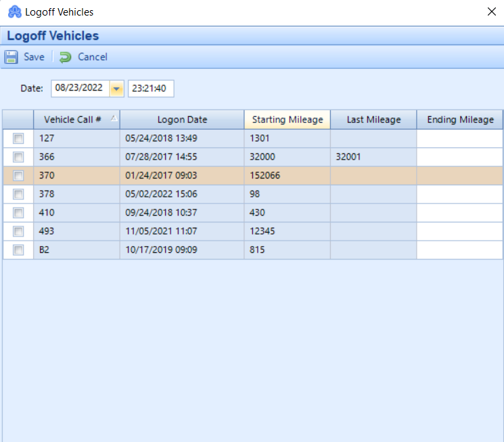Image resolution: width=504 pixels, height=442 pixels.
Task: Select the cell with vehicle call 493
Action: click(76, 231)
